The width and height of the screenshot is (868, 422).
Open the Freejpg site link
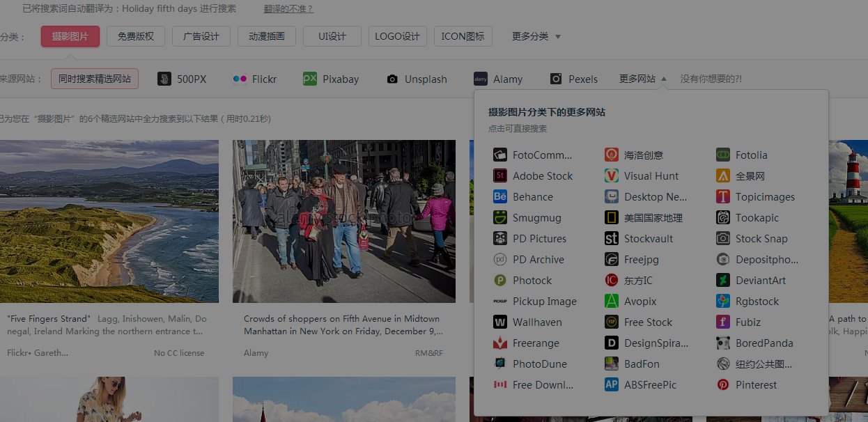[x=632, y=259]
